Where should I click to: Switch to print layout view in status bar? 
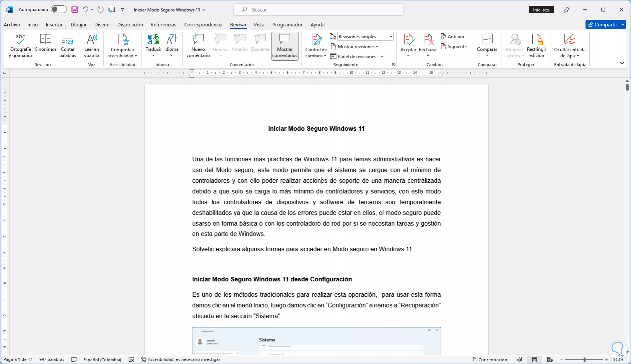coord(535,359)
